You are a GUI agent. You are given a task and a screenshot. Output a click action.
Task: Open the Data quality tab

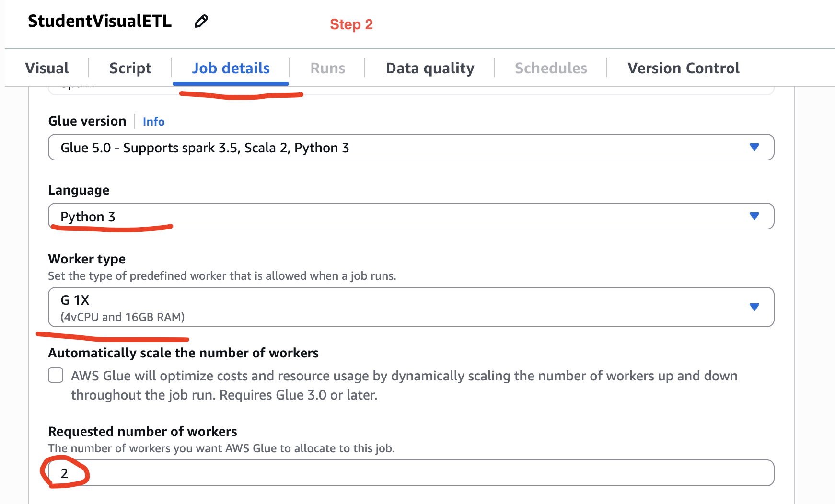point(429,68)
